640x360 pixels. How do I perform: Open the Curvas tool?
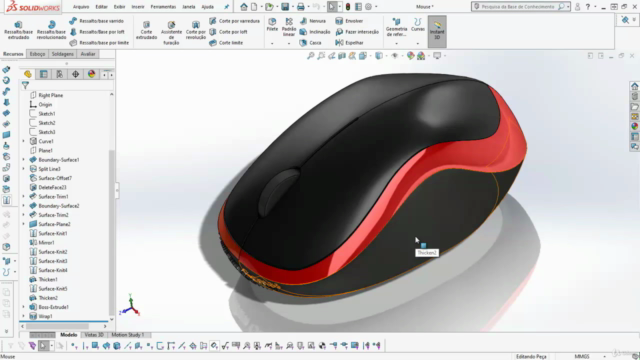pos(418,24)
